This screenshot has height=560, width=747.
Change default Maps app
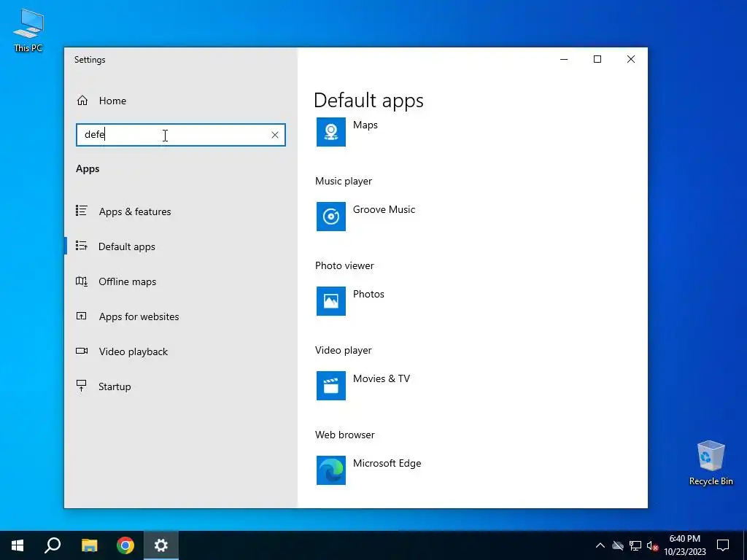pyautogui.click(x=365, y=125)
